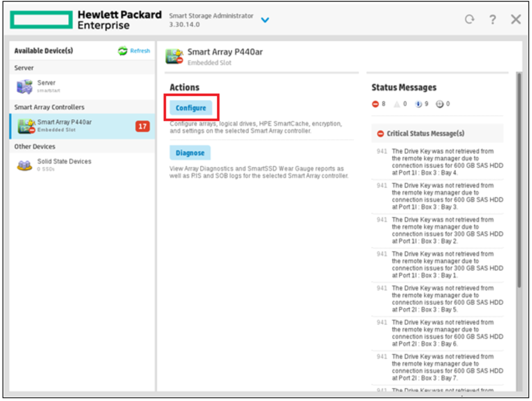Screen dimensions: 532x401
Task: Click the Refresh link in Available Devices
Action: [140, 51]
